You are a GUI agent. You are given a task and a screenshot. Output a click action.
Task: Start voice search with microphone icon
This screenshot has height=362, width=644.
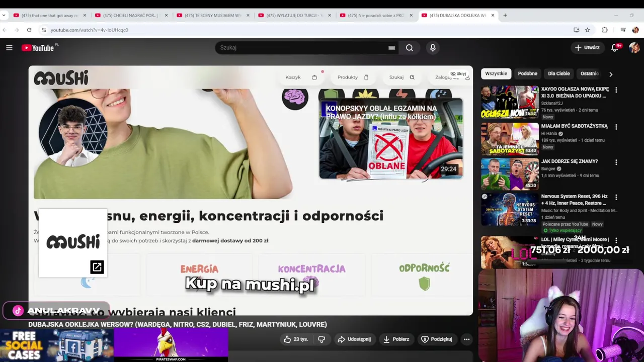coord(433,48)
